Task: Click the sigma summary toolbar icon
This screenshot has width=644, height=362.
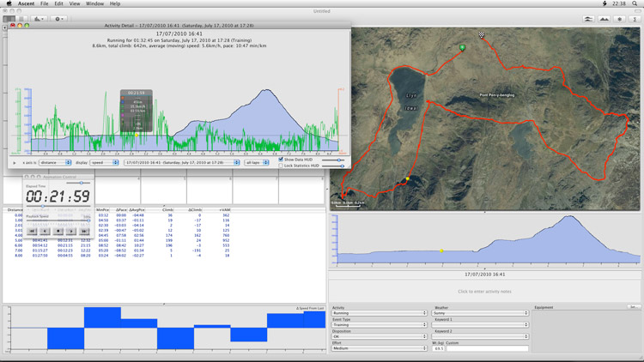Action: click(x=635, y=19)
